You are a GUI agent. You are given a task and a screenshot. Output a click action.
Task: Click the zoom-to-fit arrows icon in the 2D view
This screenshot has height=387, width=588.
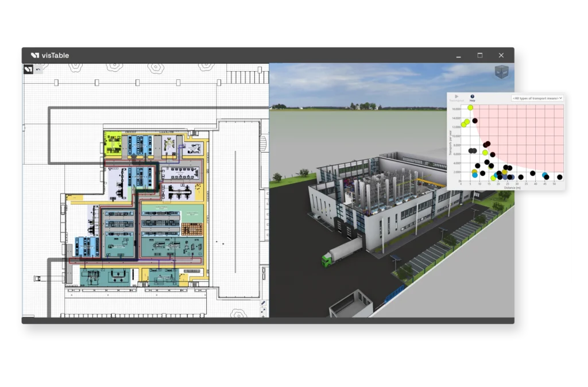tap(263, 311)
